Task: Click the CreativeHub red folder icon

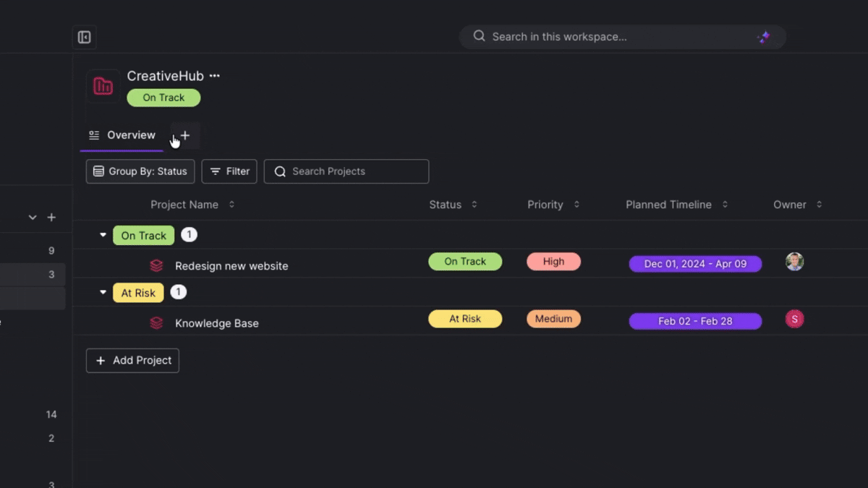Action: pyautogui.click(x=102, y=85)
